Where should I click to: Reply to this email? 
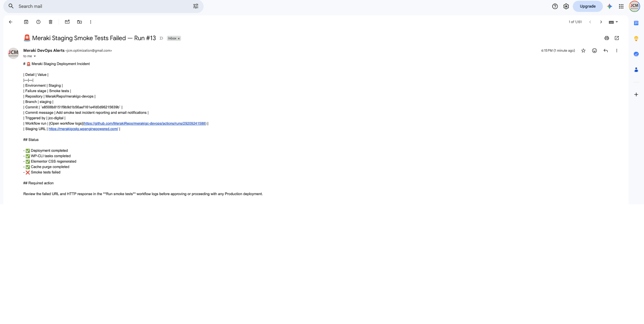[605, 51]
